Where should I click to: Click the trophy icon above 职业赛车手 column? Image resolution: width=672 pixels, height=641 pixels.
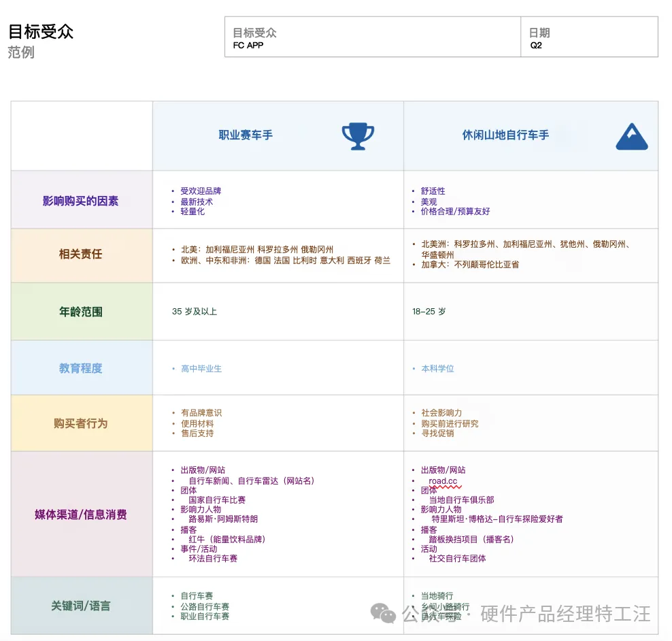358,135
